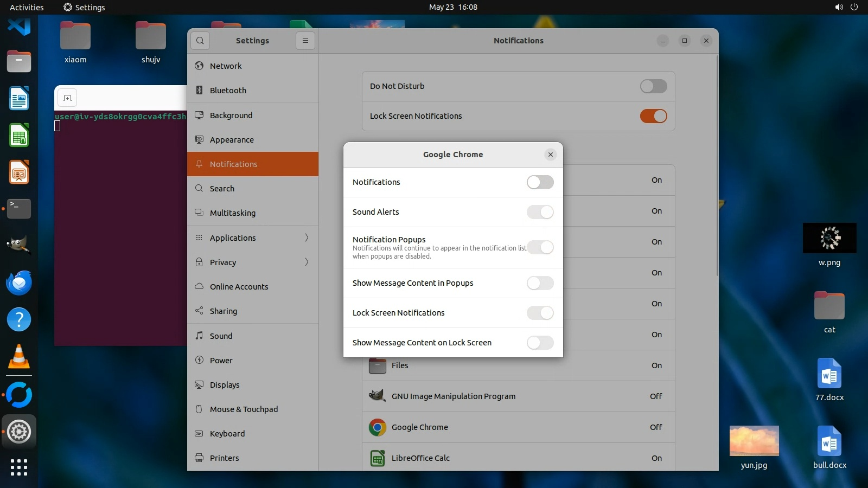868x488 pixels.
Task: Click the LibreOffice Calc icon in app list
Action: click(377, 458)
